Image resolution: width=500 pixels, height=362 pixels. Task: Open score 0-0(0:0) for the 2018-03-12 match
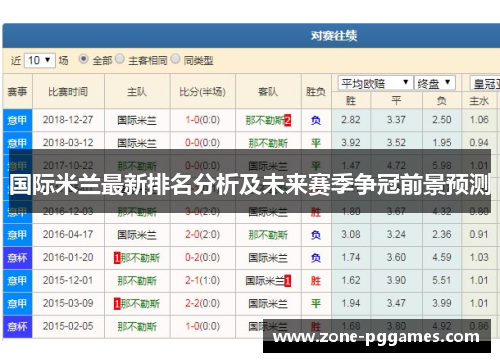pyautogui.click(x=203, y=143)
